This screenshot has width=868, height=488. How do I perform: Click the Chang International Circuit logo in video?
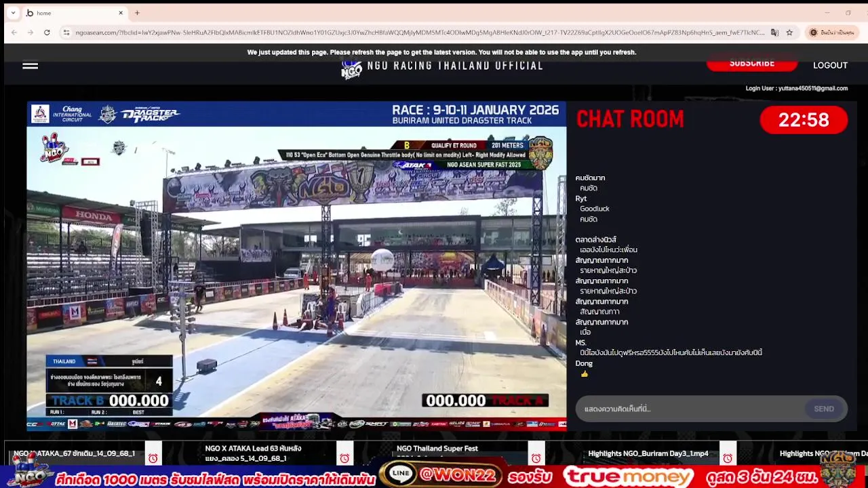coord(62,113)
